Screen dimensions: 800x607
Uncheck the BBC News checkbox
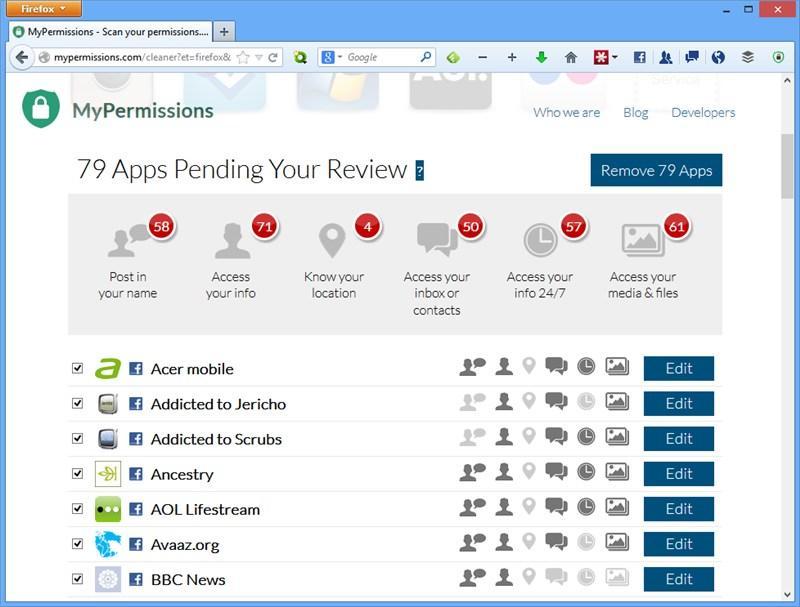[x=78, y=578]
